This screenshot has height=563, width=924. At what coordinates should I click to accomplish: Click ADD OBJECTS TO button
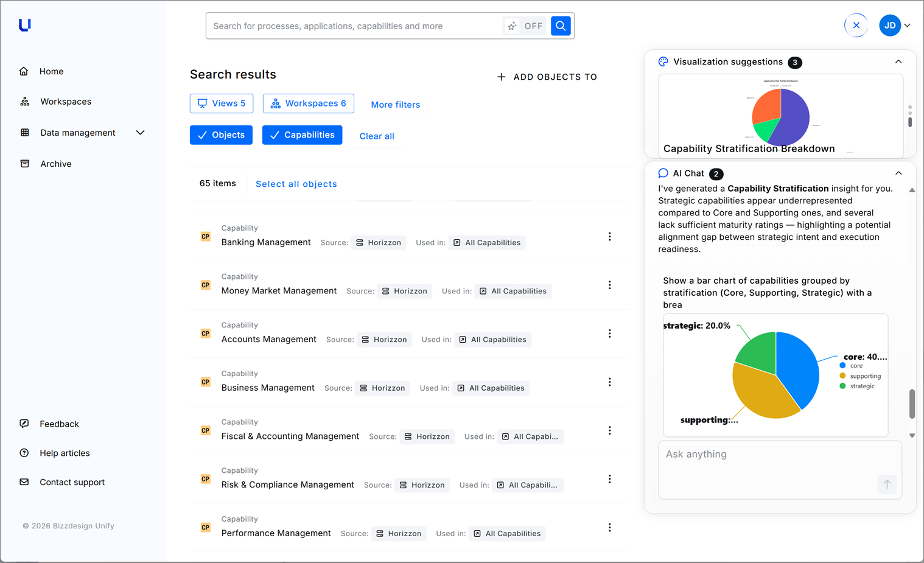click(547, 77)
